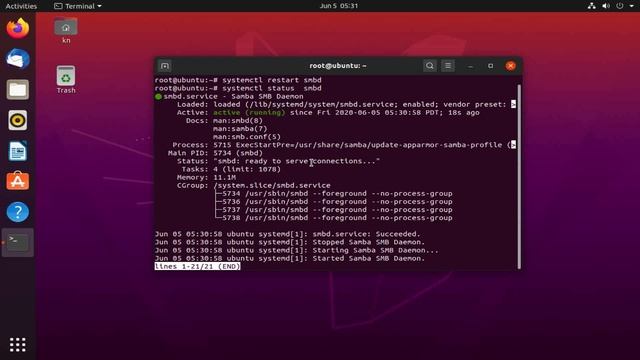Open Firefox from the dock
640x360 pixels.
click(18, 28)
